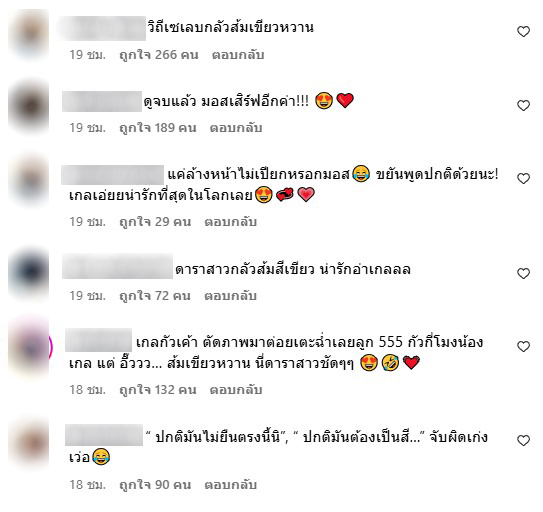Click ตอบกลับ next to ถูกใจ 90 คน
Viewport: 543px width, 512px height.
tap(230, 485)
